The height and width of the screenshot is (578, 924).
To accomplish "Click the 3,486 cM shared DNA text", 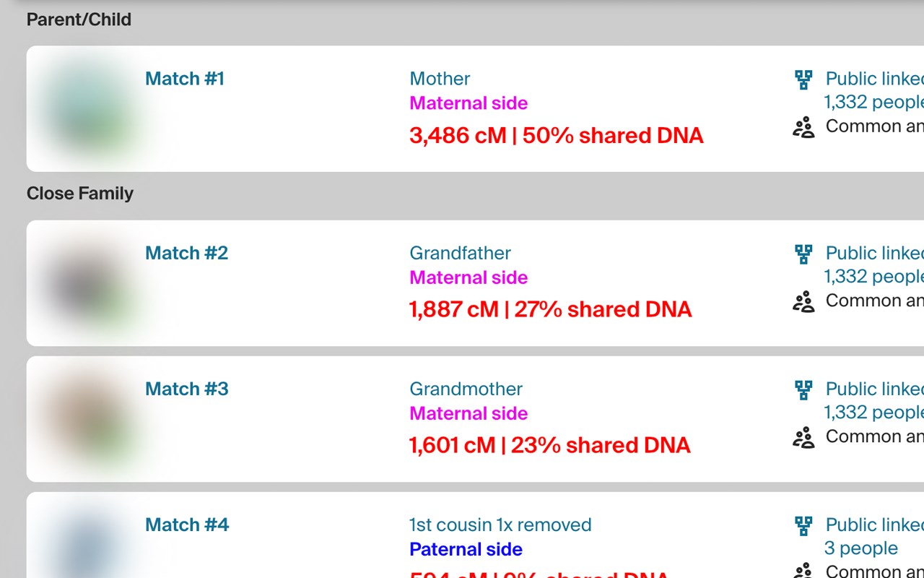I will coord(556,135).
